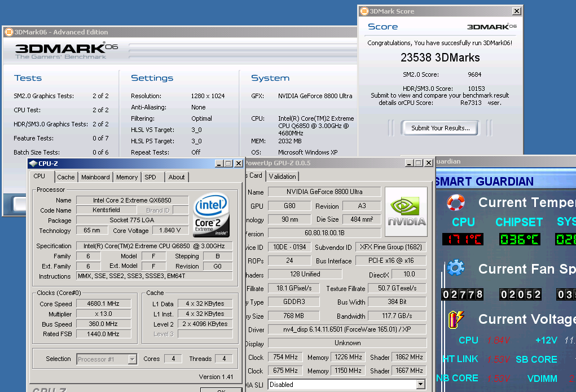Switch to the Mainboard tab in CPU-Z
The height and width of the screenshot is (392, 576).
(95, 177)
